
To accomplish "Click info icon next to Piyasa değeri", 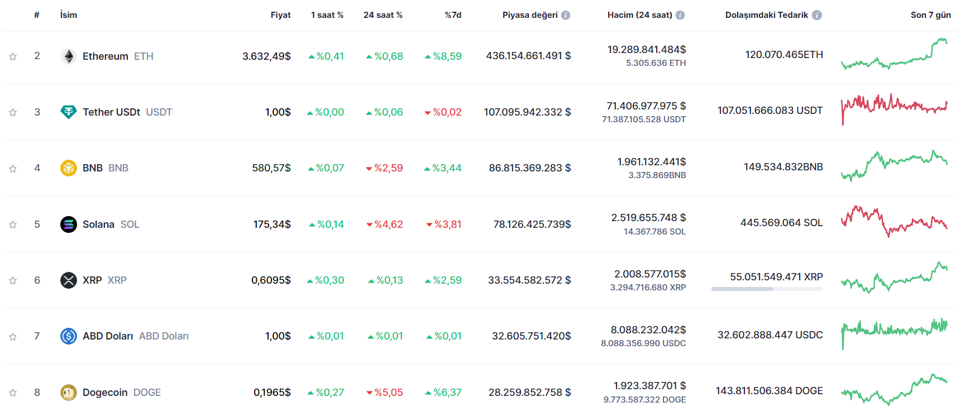I will [566, 15].
